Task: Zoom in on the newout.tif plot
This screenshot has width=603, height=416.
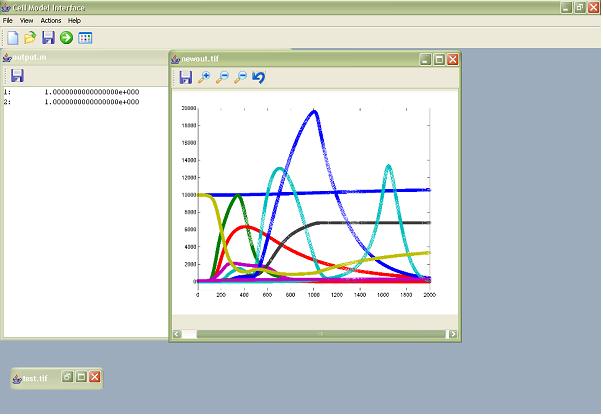Action: pyautogui.click(x=204, y=77)
